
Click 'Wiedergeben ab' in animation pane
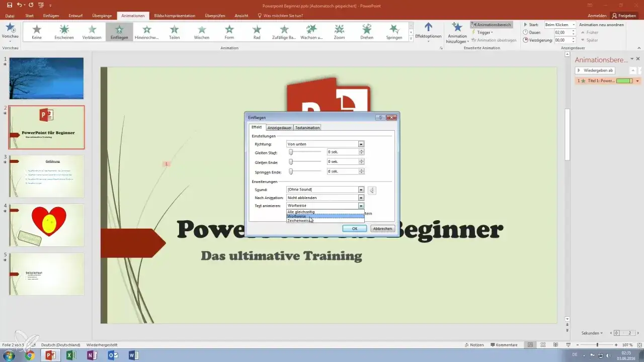click(x=595, y=70)
